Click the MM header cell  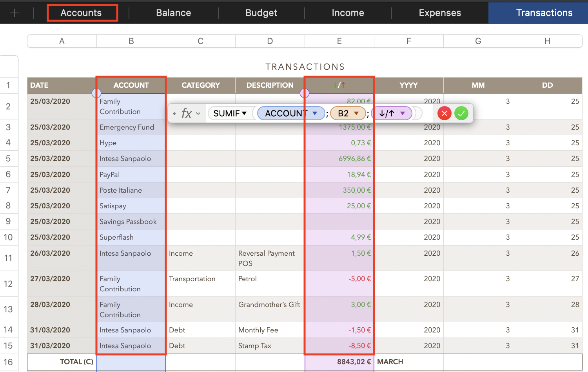[478, 85]
